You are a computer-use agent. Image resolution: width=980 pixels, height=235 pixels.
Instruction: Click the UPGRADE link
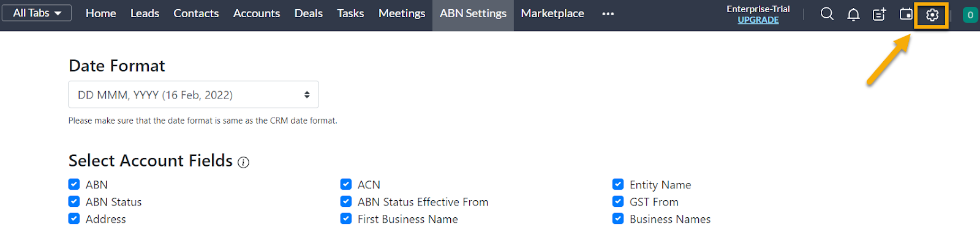coord(758,20)
